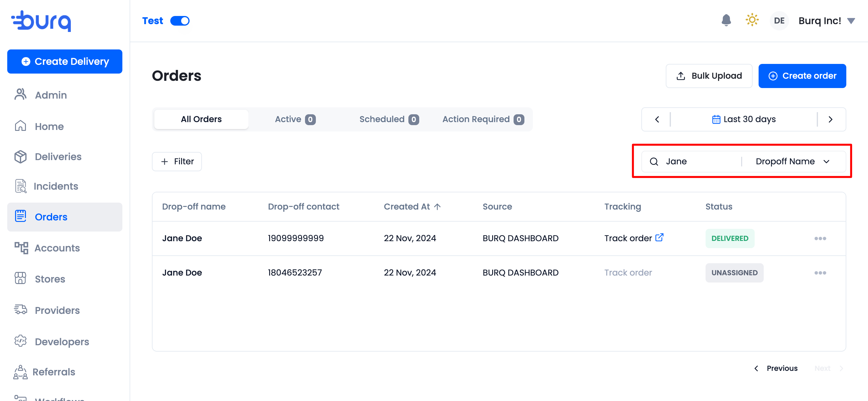The height and width of the screenshot is (401, 868).
Task: Sort by Created At arrow
Action: pos(437,207)
